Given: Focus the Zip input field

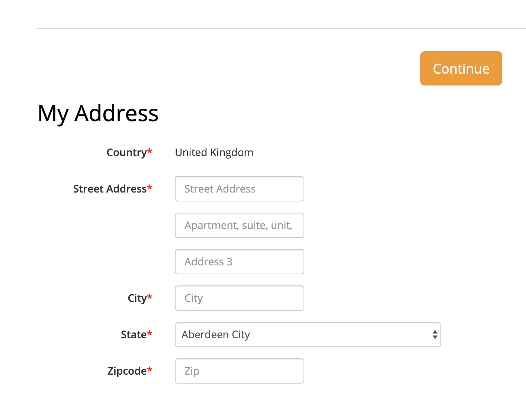Looking at the screenshot, I should click(239, 371).
